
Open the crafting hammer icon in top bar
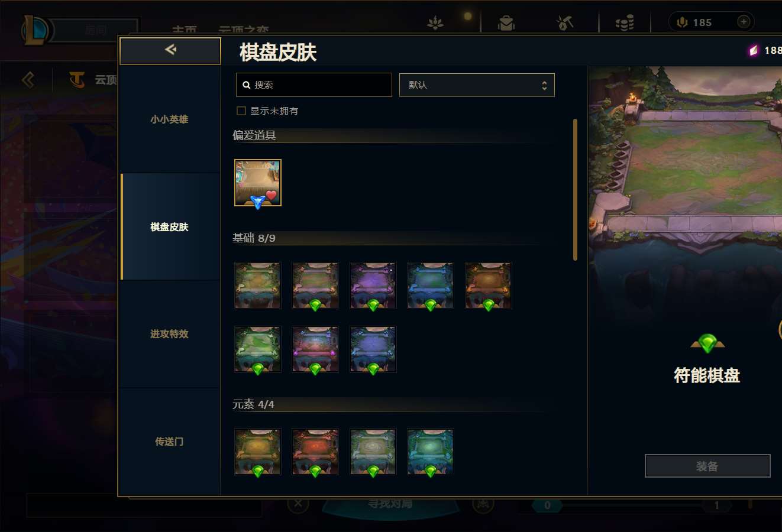[565, 23]
